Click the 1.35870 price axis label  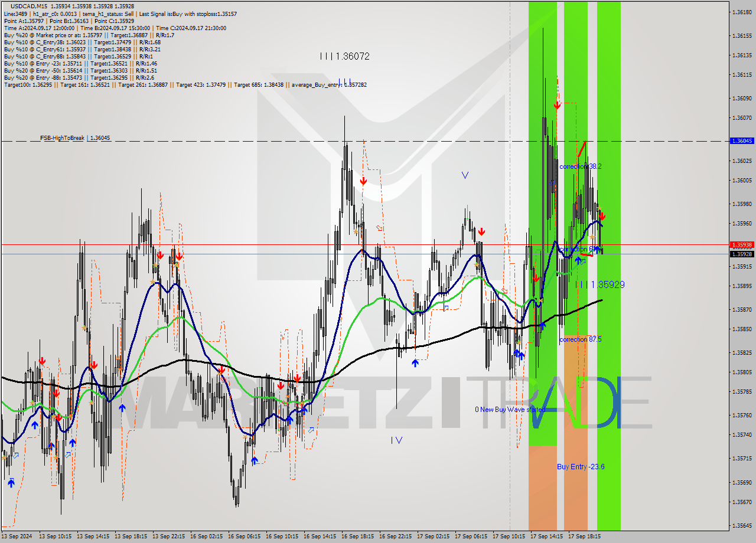(x=742, y=309)
